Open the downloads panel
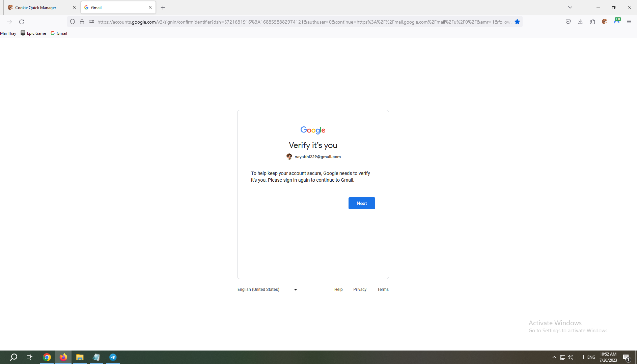 [x=580, y=22]
